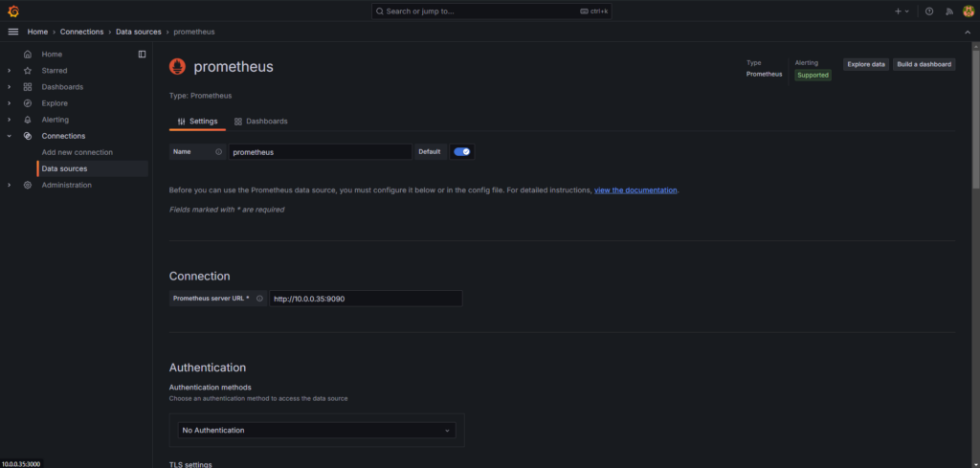Expand the Starred section arrow
This screenshot has height=468, width=980.
tap(9, 71)
